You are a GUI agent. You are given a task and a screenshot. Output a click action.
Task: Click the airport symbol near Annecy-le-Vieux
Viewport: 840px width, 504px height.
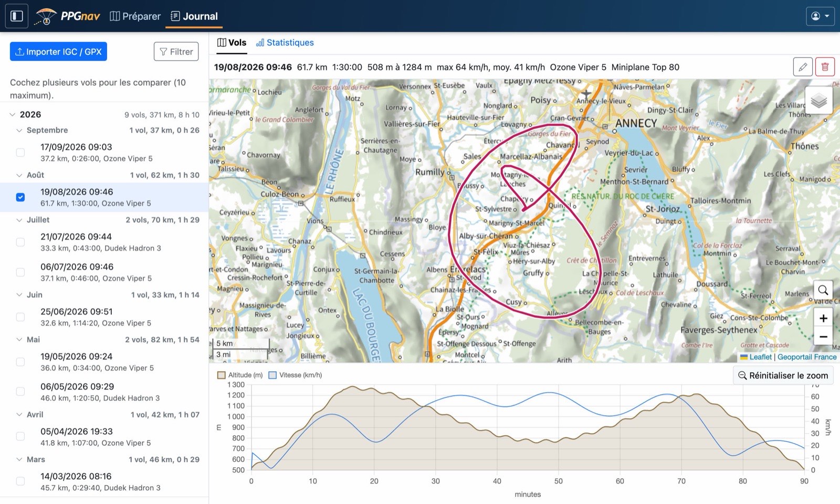(x=586, y=95)
